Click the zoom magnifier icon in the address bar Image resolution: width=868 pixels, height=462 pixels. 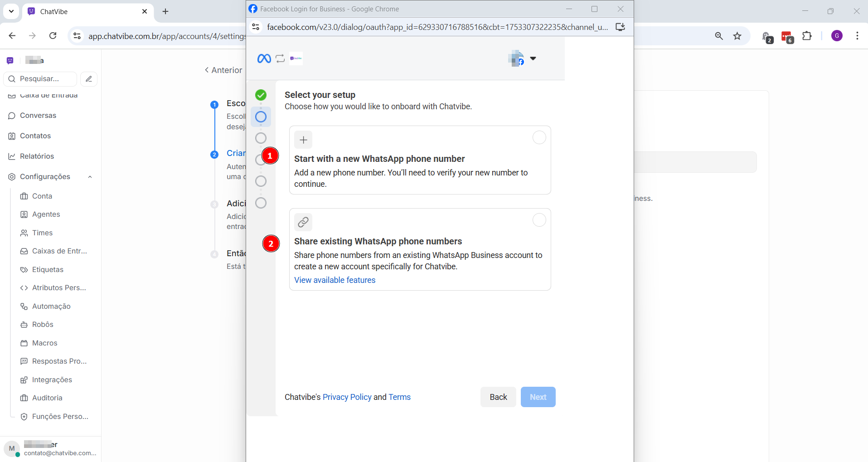point(719,36)
